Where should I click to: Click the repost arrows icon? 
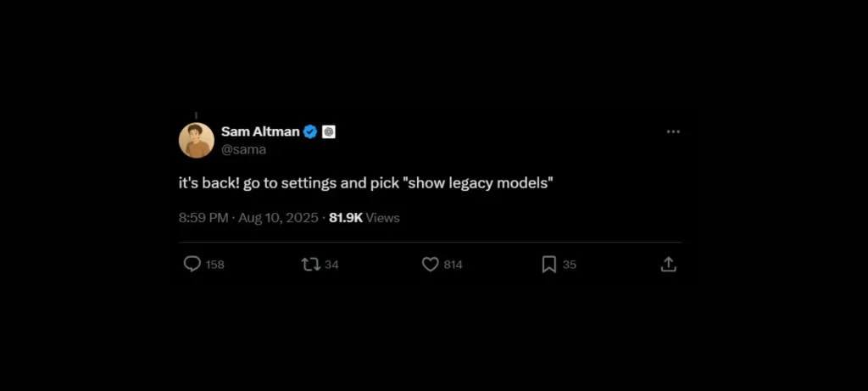click(x=311, y=265)
